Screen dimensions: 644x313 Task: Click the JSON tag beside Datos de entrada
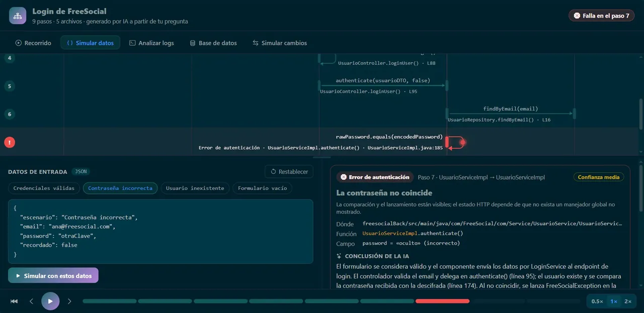80,171
